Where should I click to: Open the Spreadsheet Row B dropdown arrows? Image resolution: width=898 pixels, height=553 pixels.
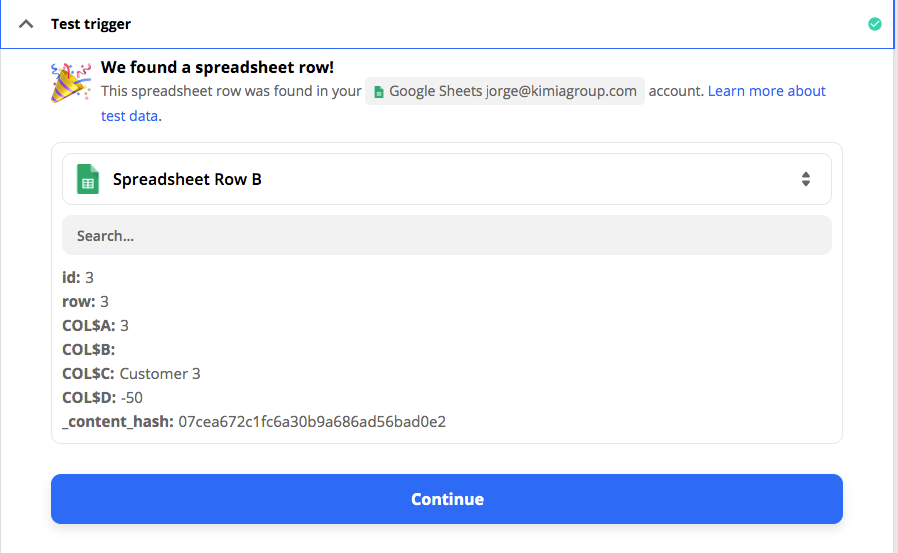point(805,179)
